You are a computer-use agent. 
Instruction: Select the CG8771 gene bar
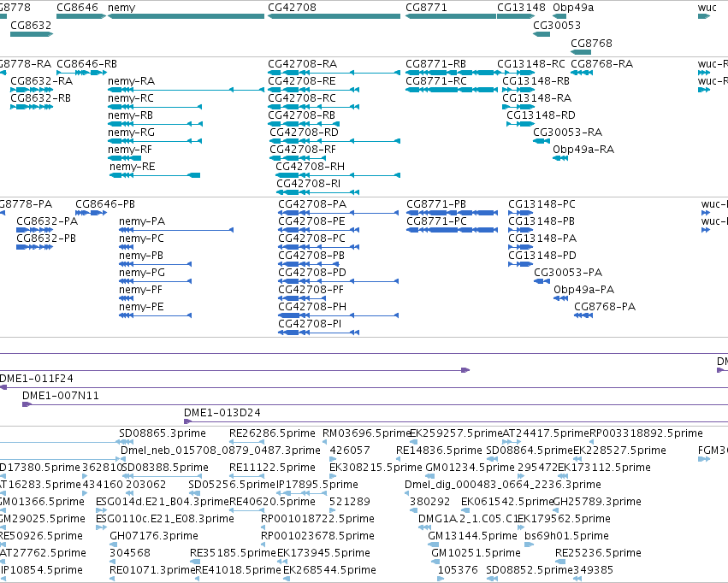(x=451, y=16)
